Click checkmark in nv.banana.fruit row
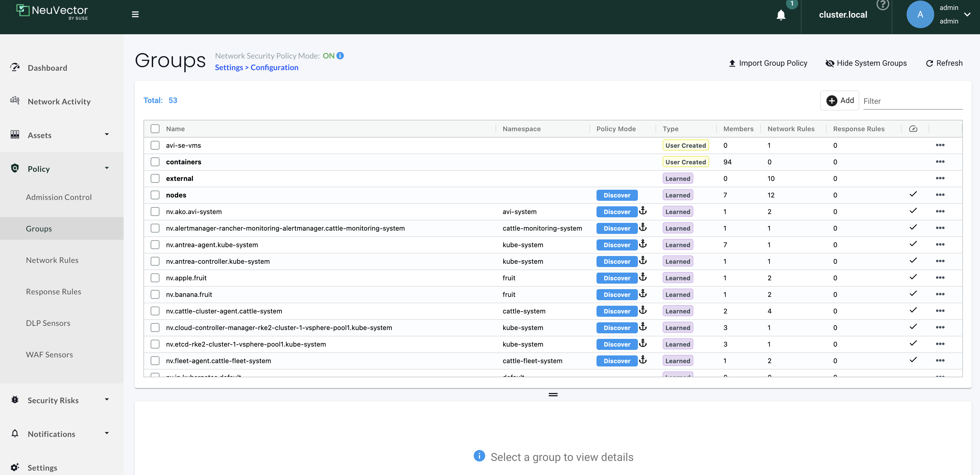The height and width of the screenshot is (475, 980). click(x=913, y=294)
